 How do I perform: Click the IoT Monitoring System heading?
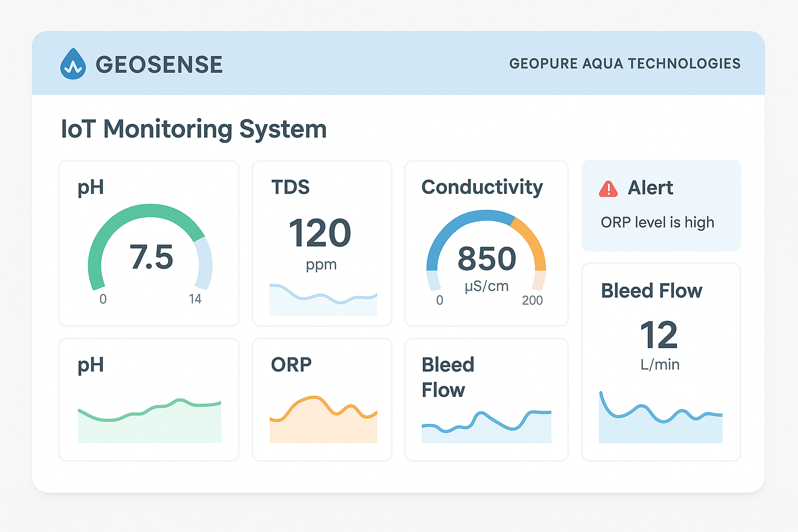pyautogui.click(x=194, y=129)
